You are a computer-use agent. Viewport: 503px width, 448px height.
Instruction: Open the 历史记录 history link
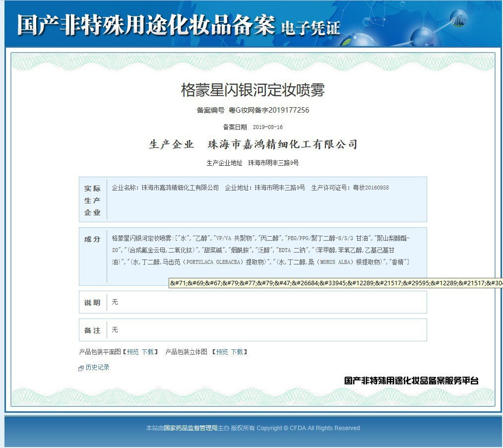tap(97, 368)
